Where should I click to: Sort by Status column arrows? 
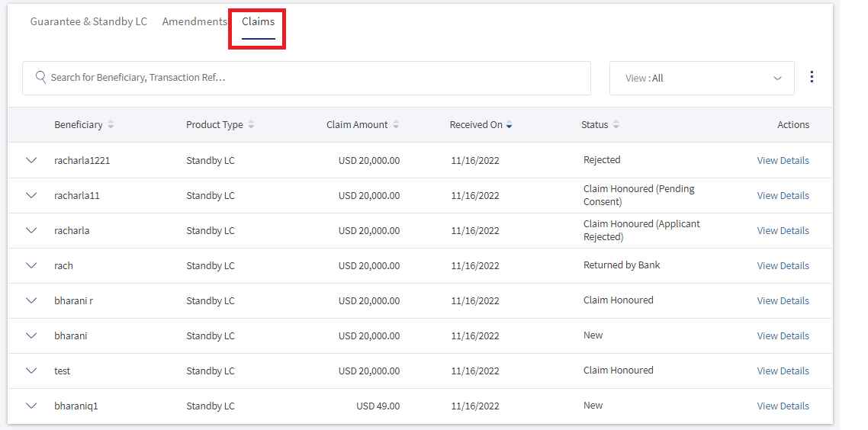pos(616,125)
